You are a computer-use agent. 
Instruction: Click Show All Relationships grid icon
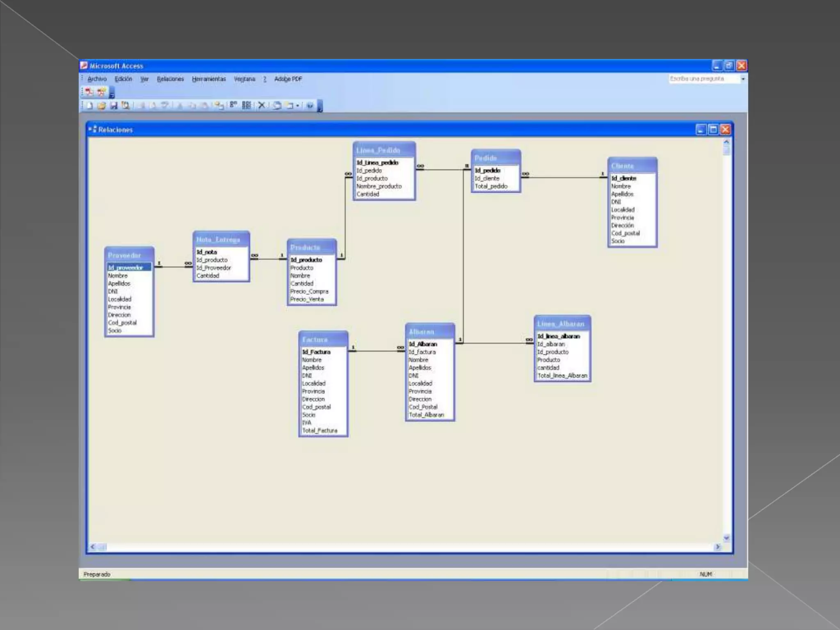tap(247, 105)
